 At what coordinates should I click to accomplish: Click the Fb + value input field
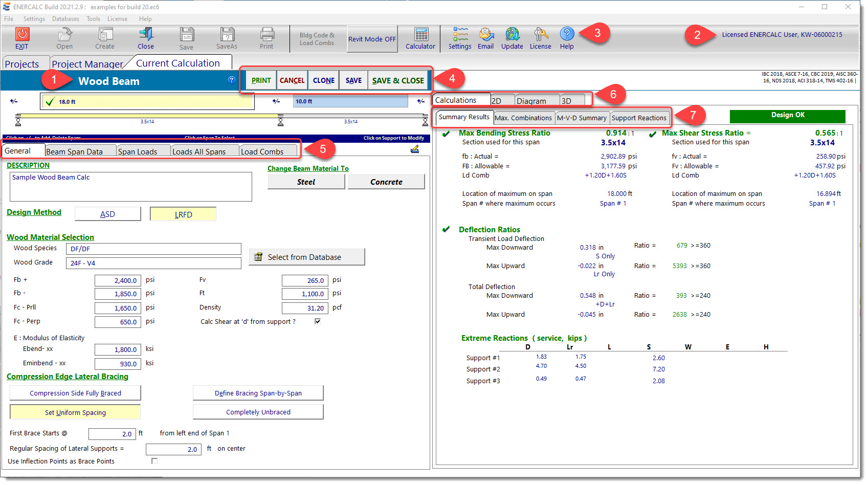coord(118,280)
